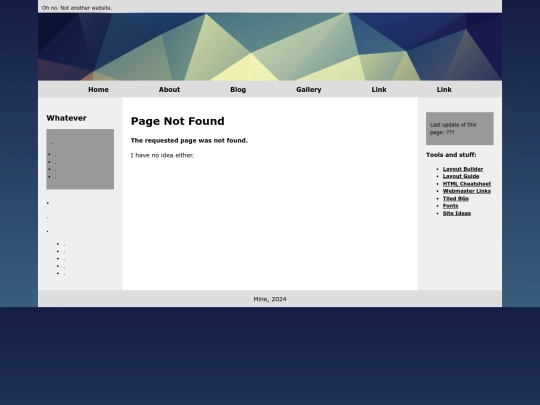Image resolution: width=540 pixels, height=405 pixels.
Task: Click 'Oh no. Not another website.' tagline
Action: 77,8
